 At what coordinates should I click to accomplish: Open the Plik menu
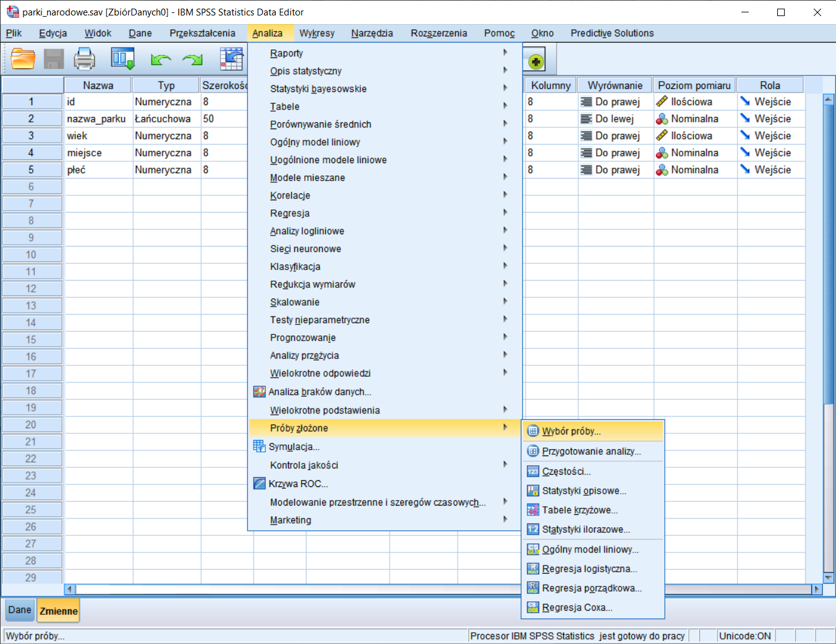(14, 33)
